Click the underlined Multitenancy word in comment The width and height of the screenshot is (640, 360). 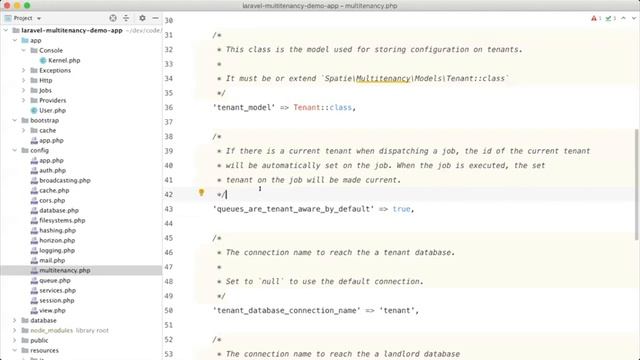(x=383, y=78)
